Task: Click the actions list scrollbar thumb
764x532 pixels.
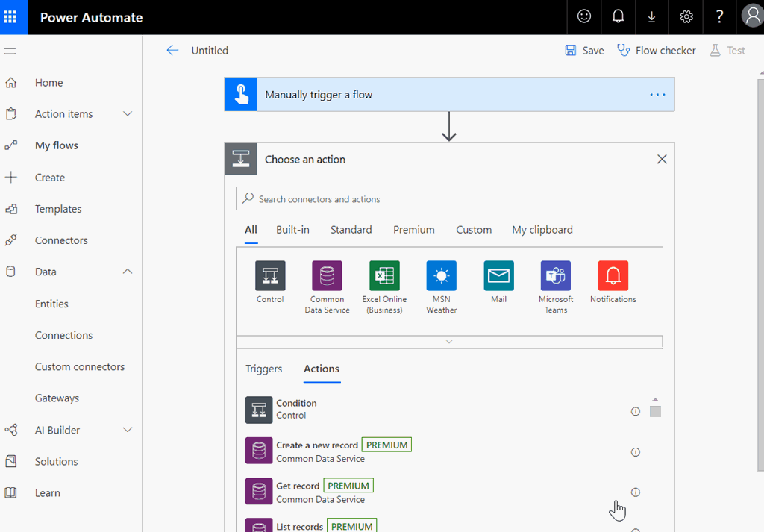Action: tap(655, 412)
